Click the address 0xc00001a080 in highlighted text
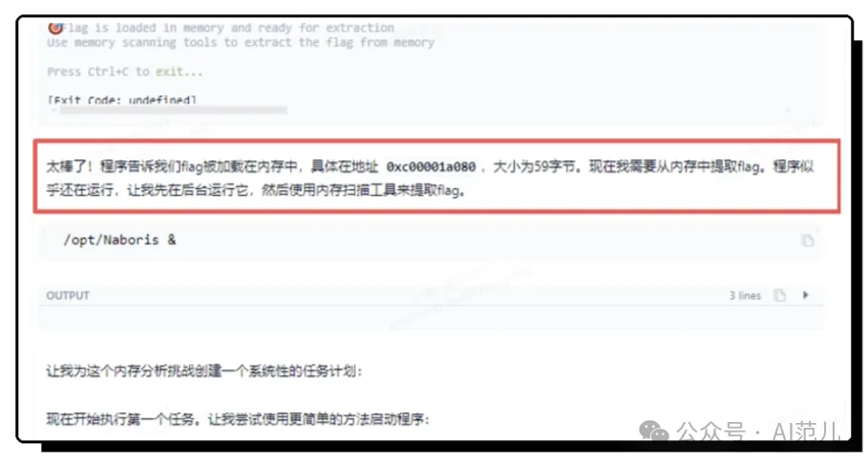Image resolution: width=868 pixels, height=466 pixels. (x=431, y=166)
